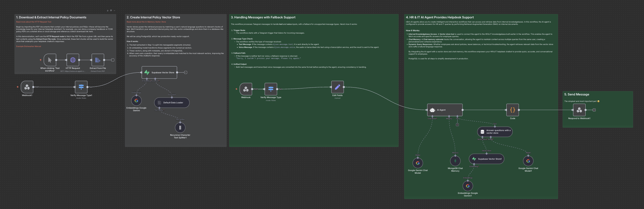Open the Edit Fields node
Image resolution: width=644 pixels, height=209 pixels.
(x=337, y=87)
